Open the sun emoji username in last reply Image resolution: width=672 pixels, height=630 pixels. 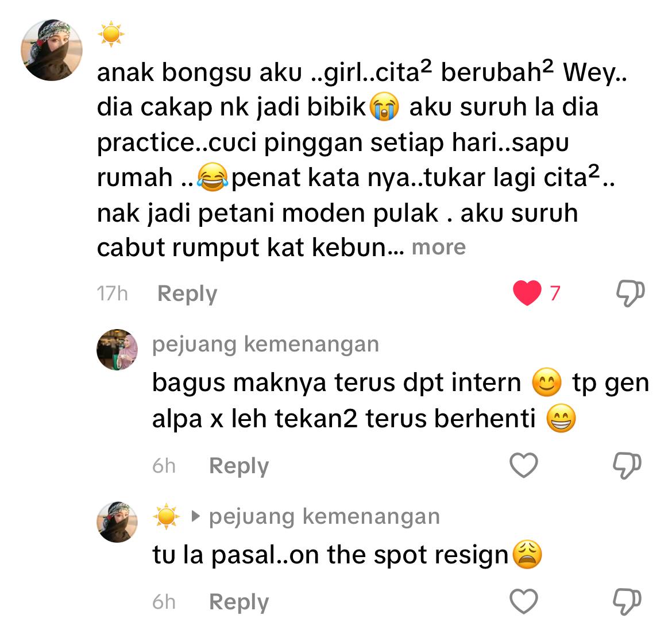167,516
